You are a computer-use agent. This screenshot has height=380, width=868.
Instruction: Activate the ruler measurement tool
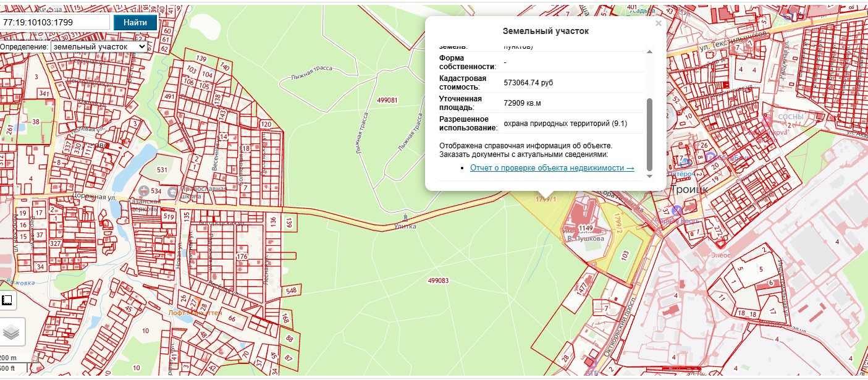pos(7,301)
